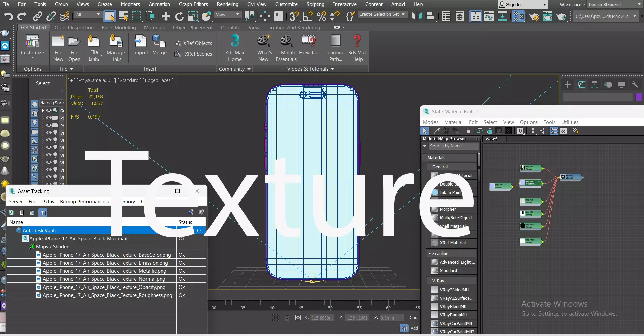Viewport: 644px width, 336px height.
Task: Expand the Sign In dropdown
Action: click(544, 5)
